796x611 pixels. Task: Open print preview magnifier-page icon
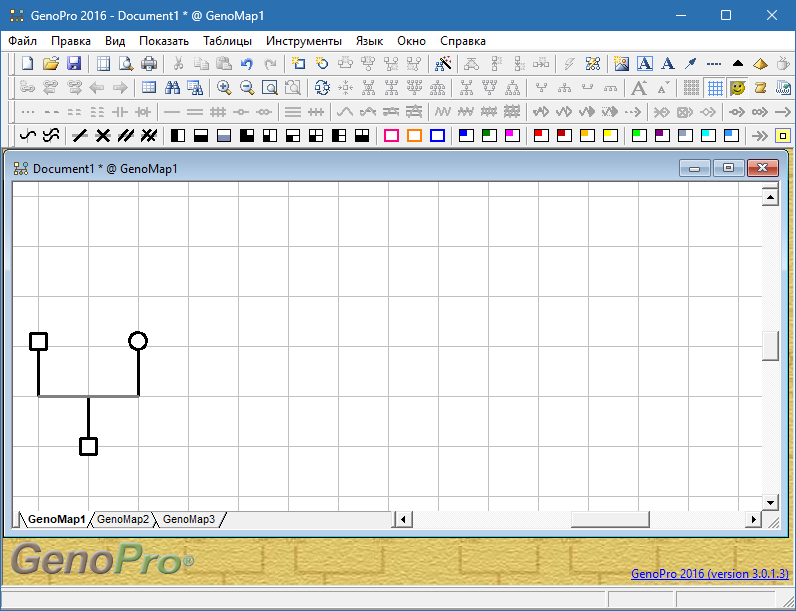126,63
